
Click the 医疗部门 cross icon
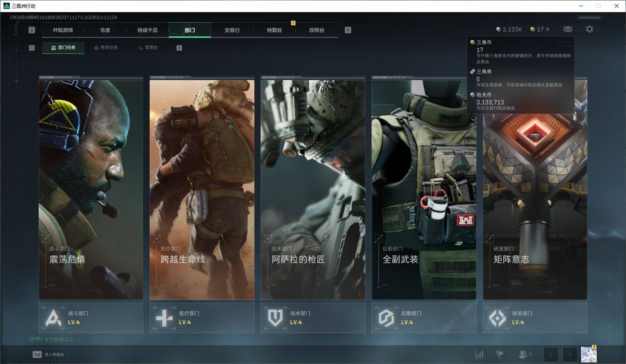point(164,318)
